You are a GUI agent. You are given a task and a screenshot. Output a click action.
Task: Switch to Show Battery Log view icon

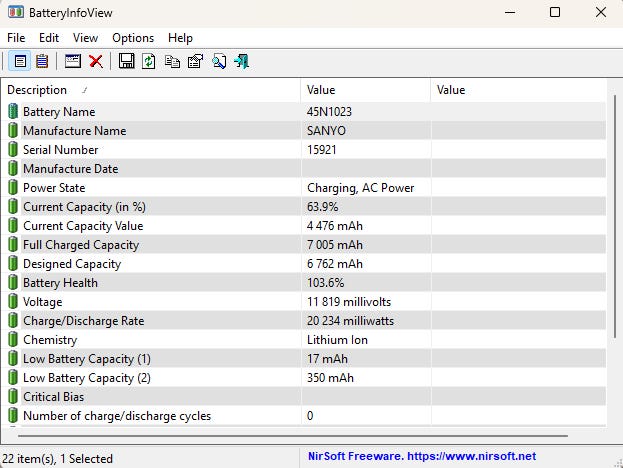42,62
